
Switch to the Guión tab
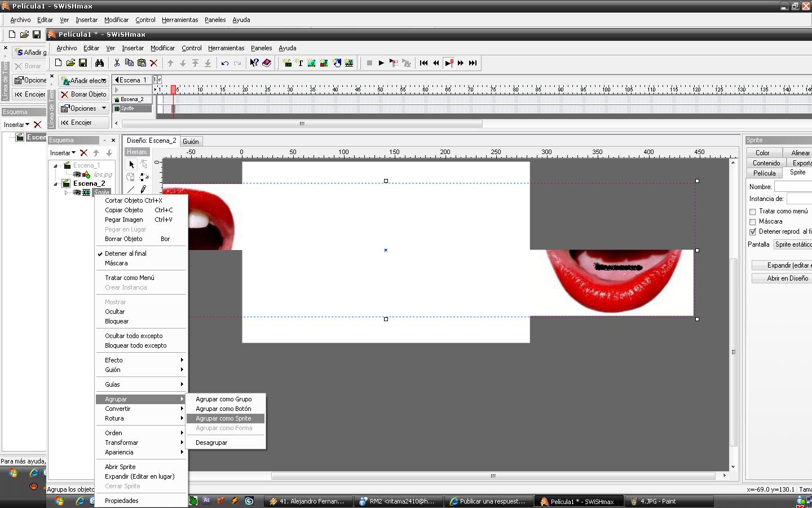pyautogui.click(x=191, y=141)
